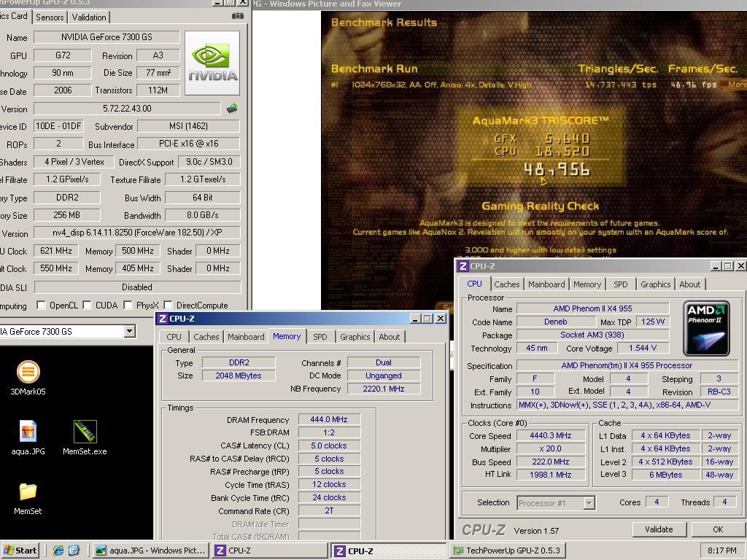The height and width of the screenshot is (560, 747).
Task: Click the taskbar clock showing 8:17 PM
Action: [x=721, y=551]
